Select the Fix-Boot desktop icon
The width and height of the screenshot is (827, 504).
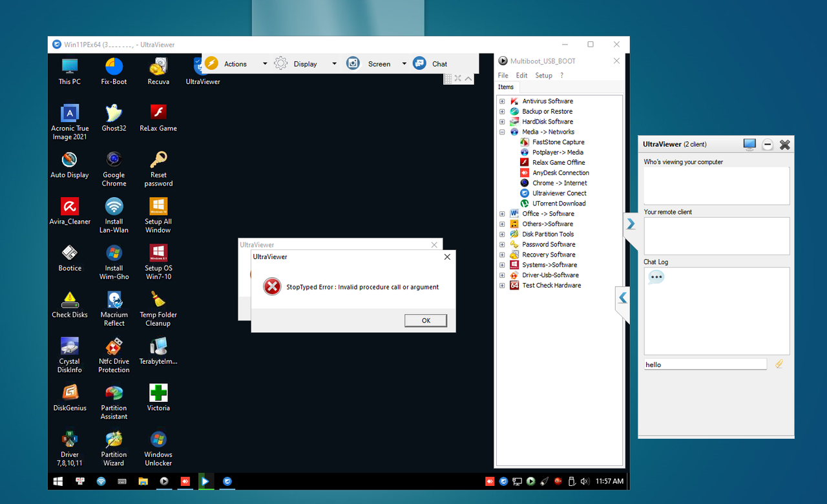click(114, 72)
